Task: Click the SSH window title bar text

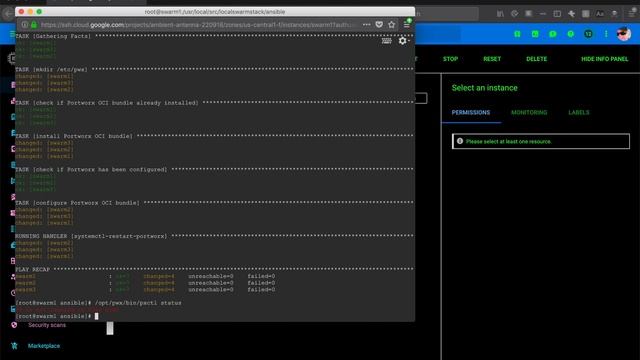Action: (215, 12)
